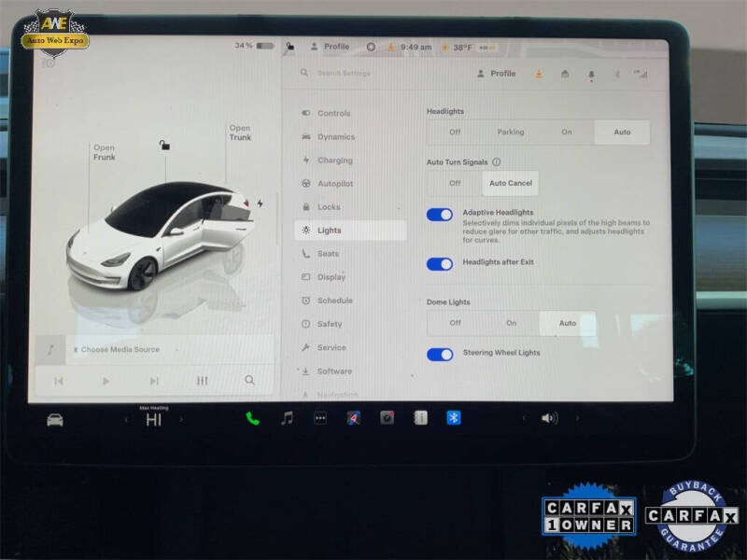747x560 pixels.
Task: Select Auto Cancel for turn signals
Action: 510,183
